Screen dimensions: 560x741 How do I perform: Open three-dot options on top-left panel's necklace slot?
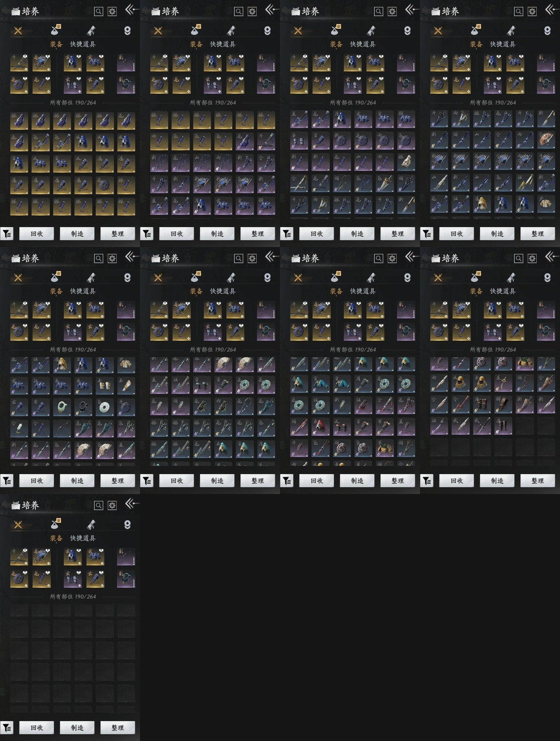tap(134, 89)
